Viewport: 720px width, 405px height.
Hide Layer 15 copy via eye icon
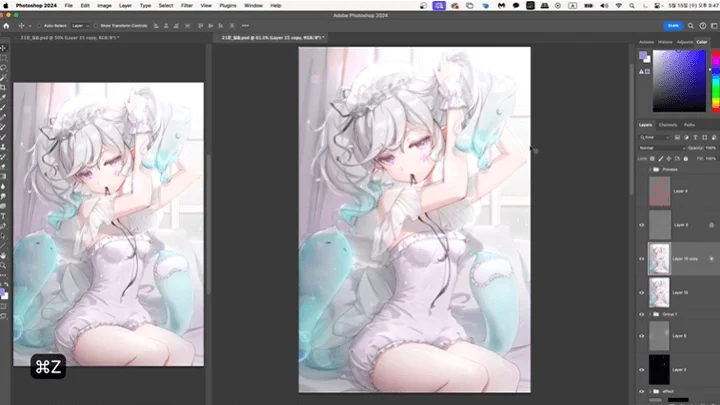click(641, 259)
